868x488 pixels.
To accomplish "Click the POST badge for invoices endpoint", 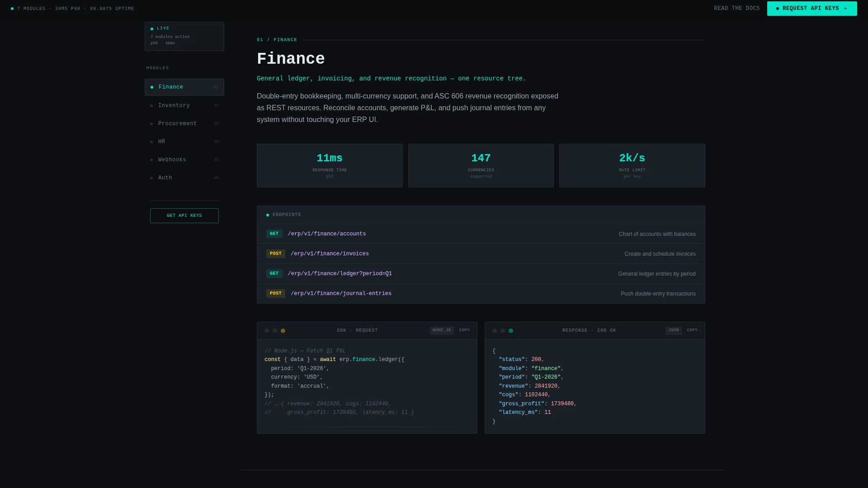I will pyautogui.click(x=275, y=254).
